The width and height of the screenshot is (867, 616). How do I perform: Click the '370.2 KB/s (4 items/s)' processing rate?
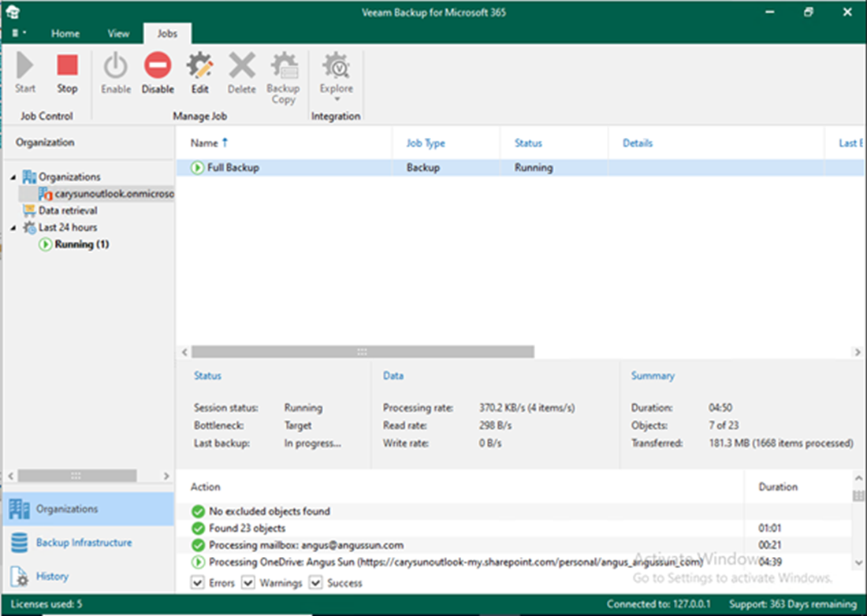pyautogui.click(x=527, y=408)
